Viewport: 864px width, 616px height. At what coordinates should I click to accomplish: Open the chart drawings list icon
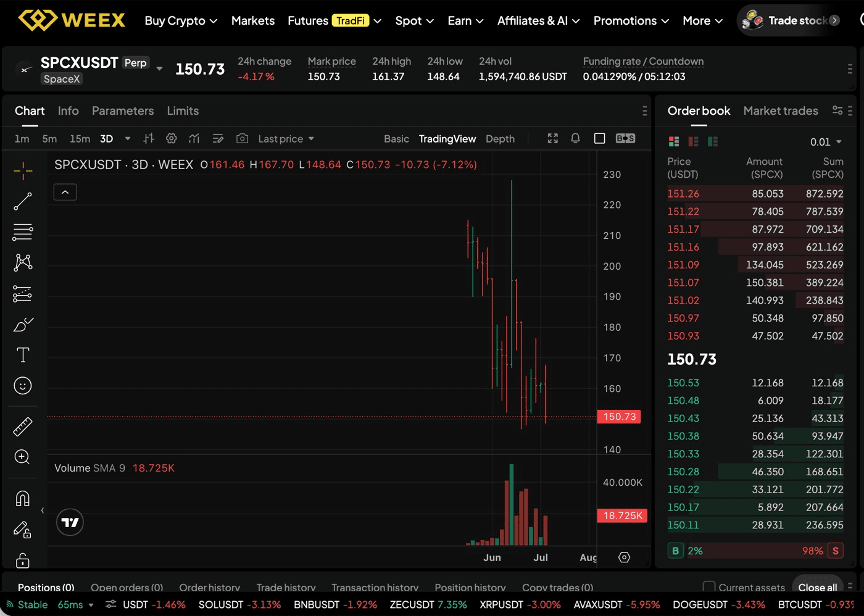coord(218,139)
